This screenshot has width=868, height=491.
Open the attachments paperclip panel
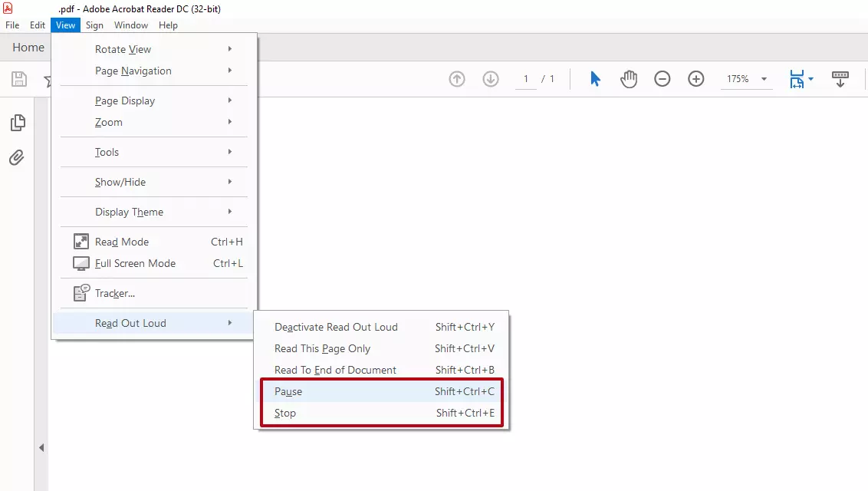17,158
